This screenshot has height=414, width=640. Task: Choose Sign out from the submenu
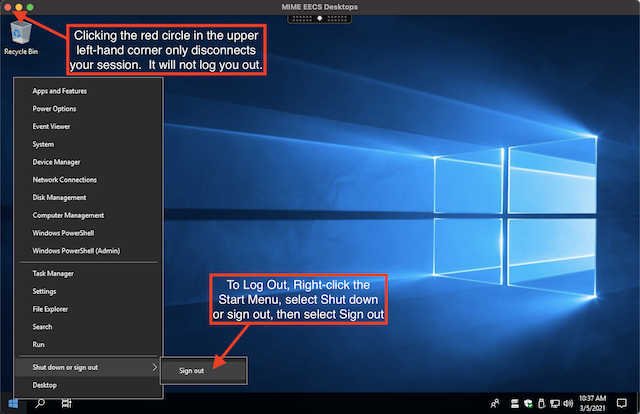click(203, 371)
